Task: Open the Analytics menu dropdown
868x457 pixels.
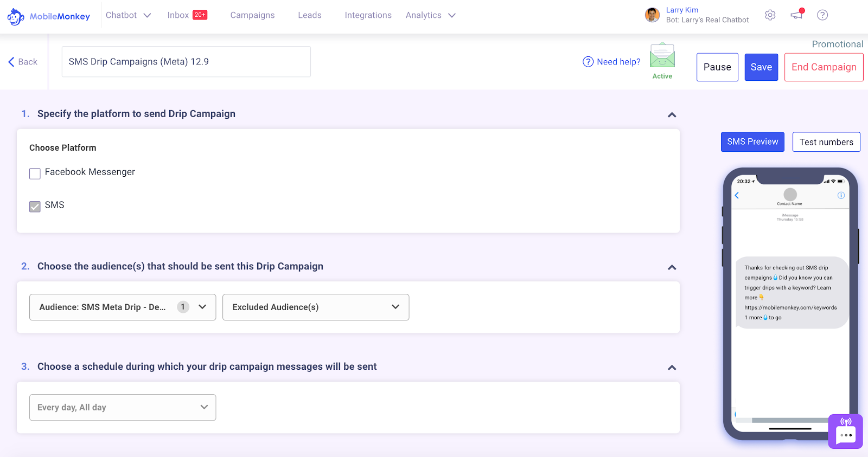Action: (x=431, y=15)
